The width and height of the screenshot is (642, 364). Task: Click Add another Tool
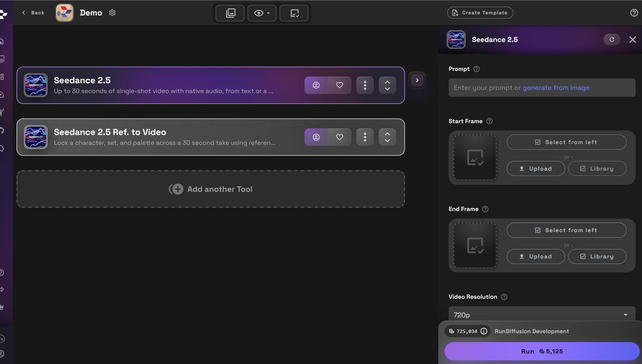coord(211,189)
